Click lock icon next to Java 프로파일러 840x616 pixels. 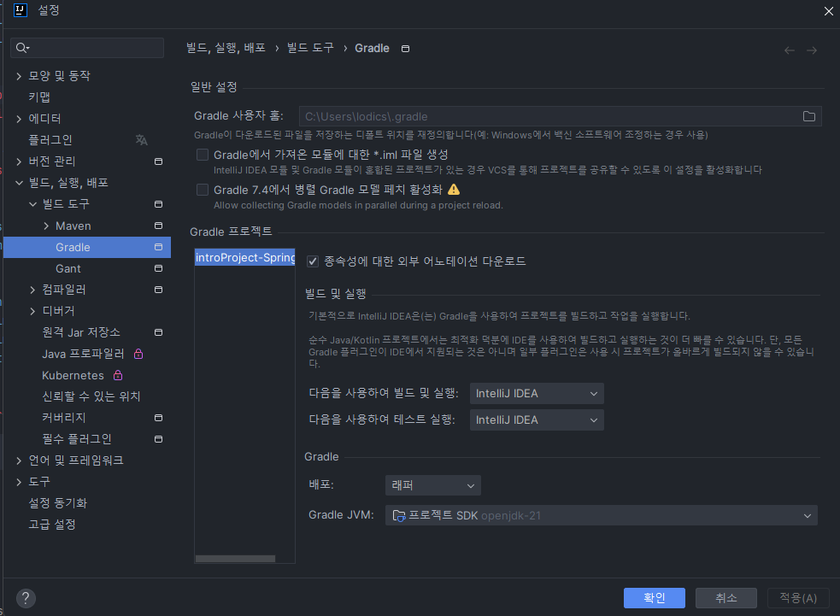tap(138, 354)
